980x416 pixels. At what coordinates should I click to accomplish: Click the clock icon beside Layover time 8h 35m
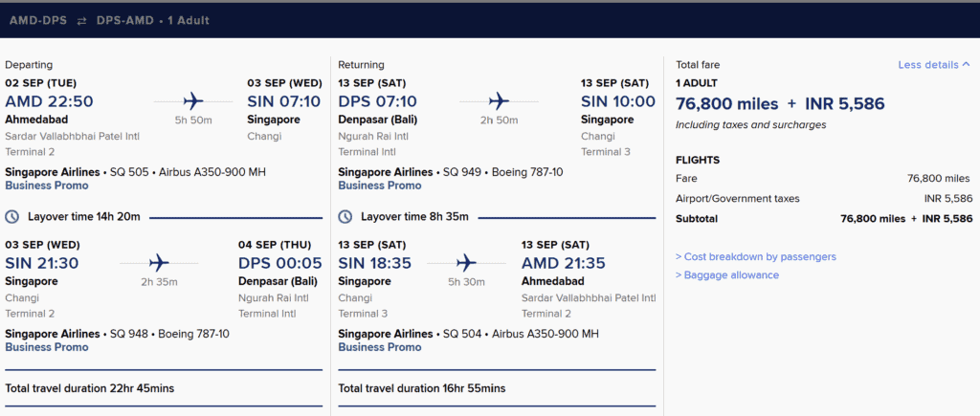coord(345,217)
